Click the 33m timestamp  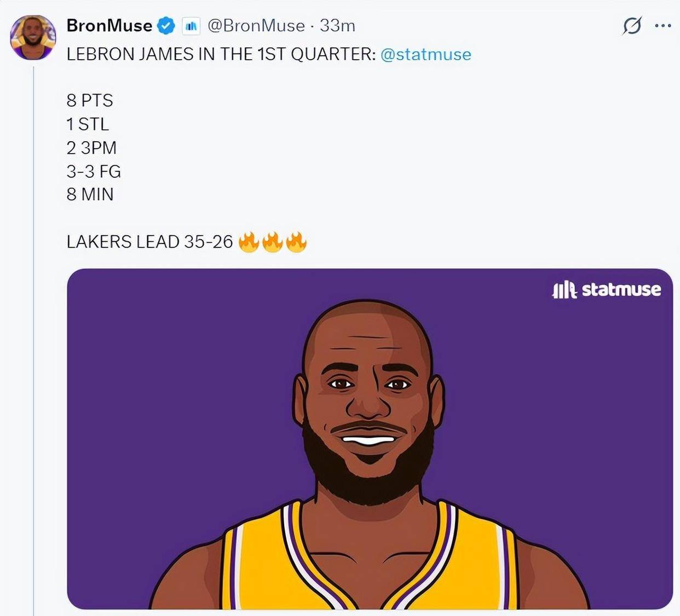(337, 26)
